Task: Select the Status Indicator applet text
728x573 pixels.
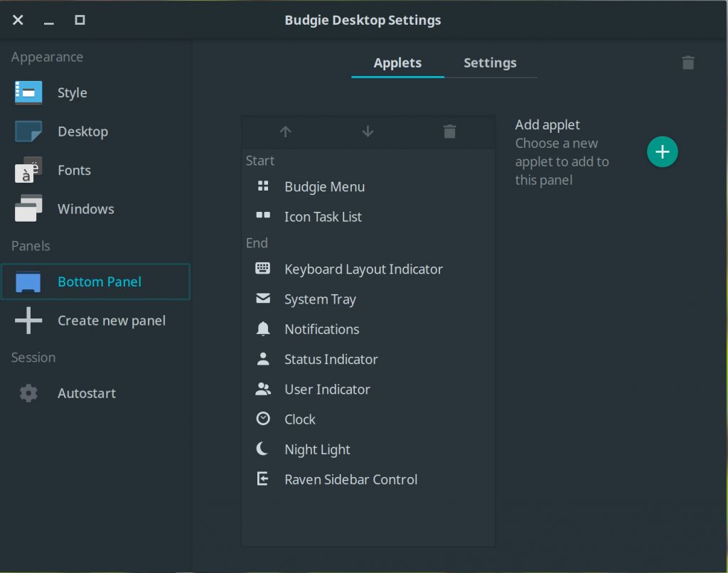Action: click(331, 359)
